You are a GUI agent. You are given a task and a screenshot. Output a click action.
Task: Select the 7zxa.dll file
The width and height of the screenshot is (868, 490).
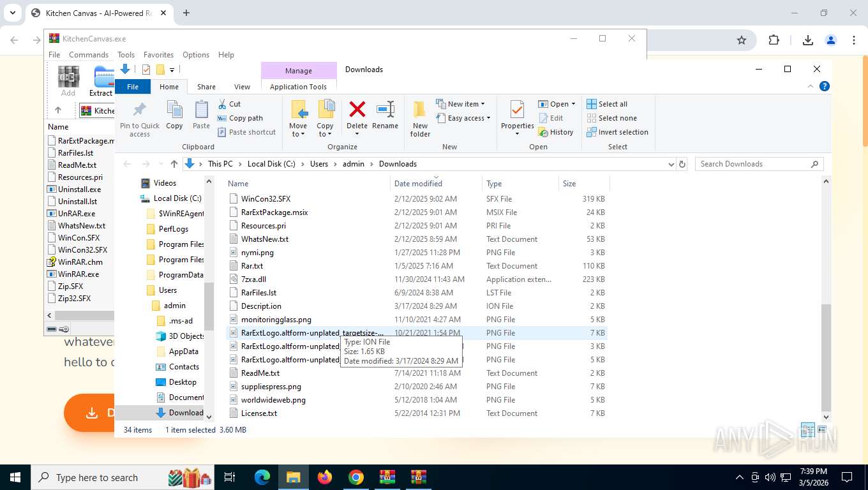click(x=253, y=279)
